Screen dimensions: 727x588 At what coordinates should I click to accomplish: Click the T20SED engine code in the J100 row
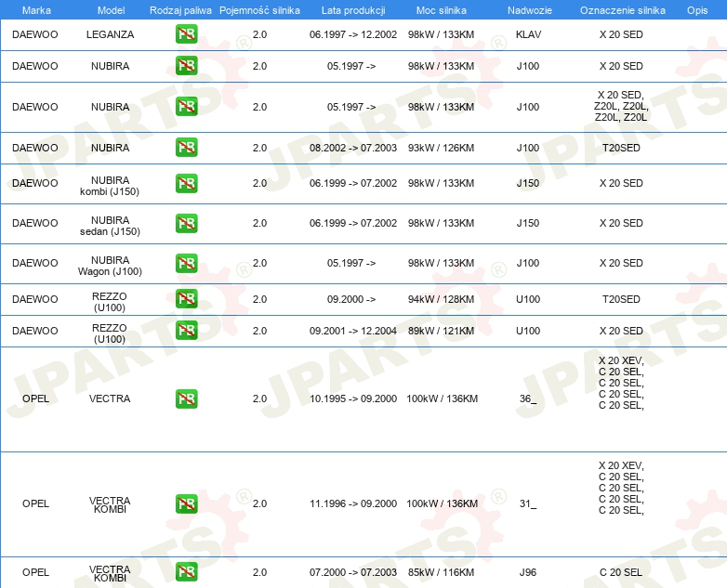[621, 148]
